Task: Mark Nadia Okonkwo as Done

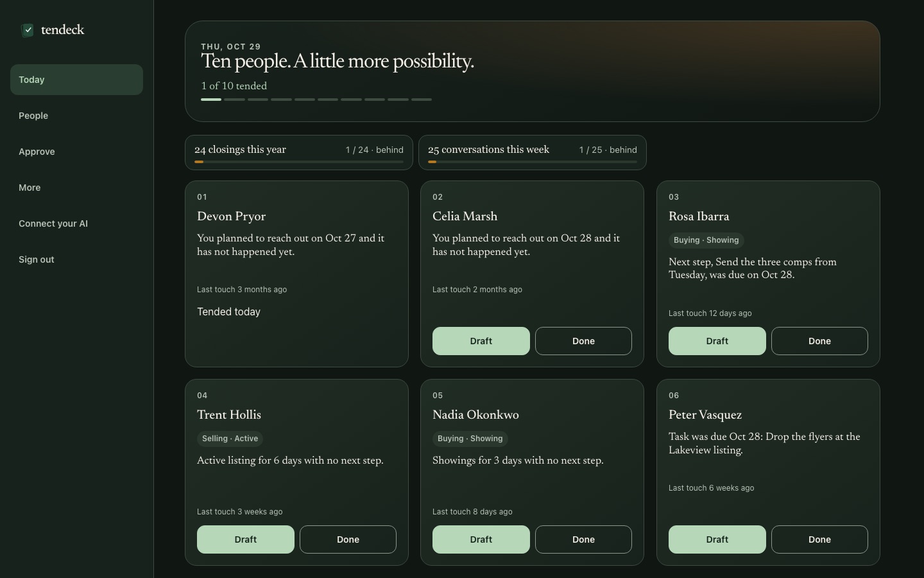Action: coord(583,539)
